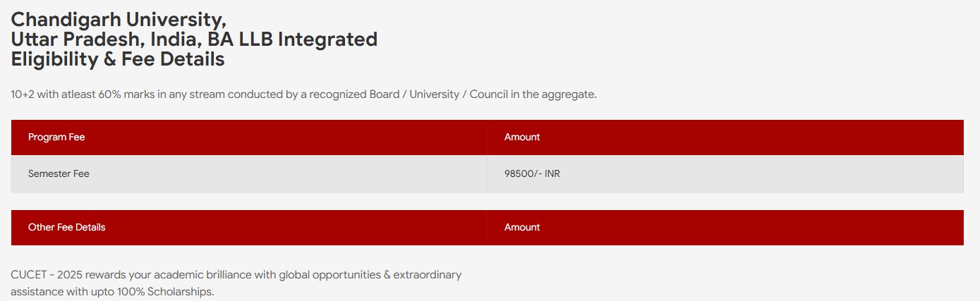This screenshot has width=980, height=301.
Task: Click the "98500/- INR" fee amount
Action: click(532, 173)
